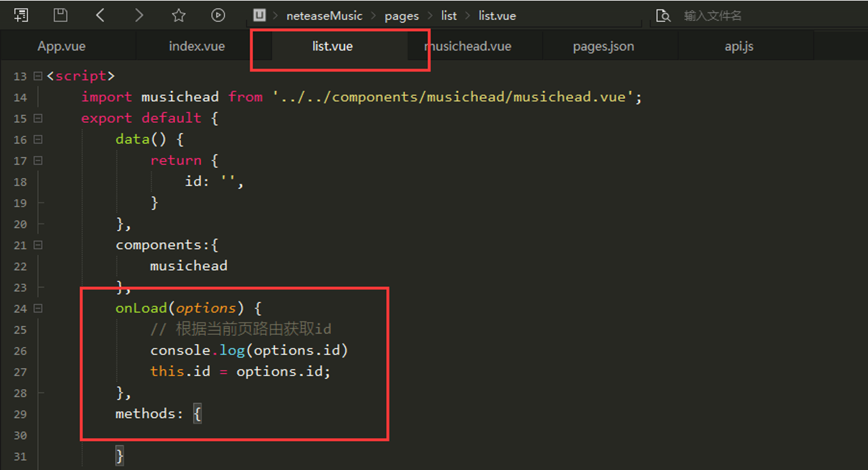Switch to the api.js tab
Viewport: 868px width, 470px height.
[x=739, y=46]
